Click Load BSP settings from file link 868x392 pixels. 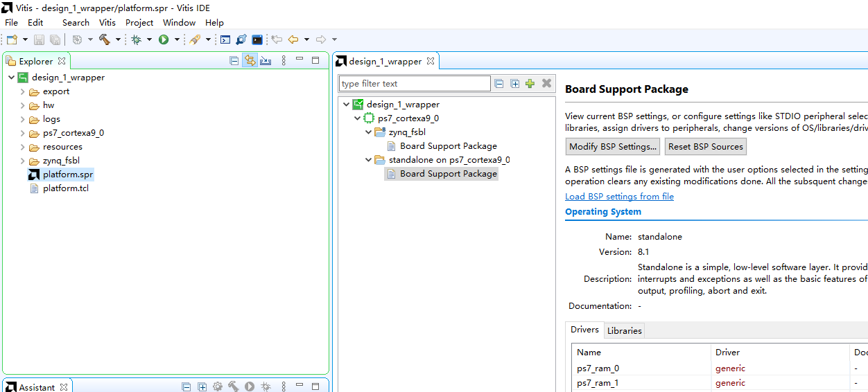[x=619, y=197]
